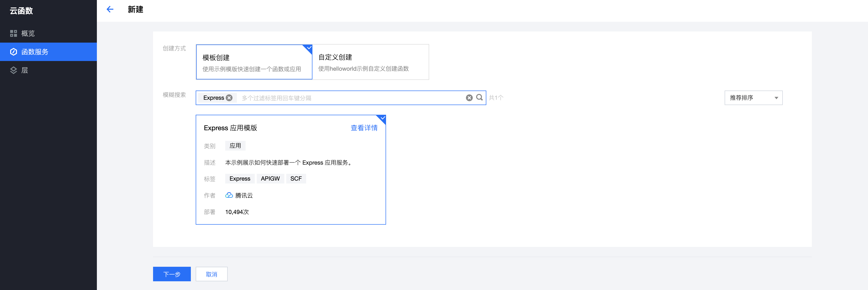The image size is (868, 290).
Task: Click the sort dropdown arrow
Action: click(x=776, y=98)
